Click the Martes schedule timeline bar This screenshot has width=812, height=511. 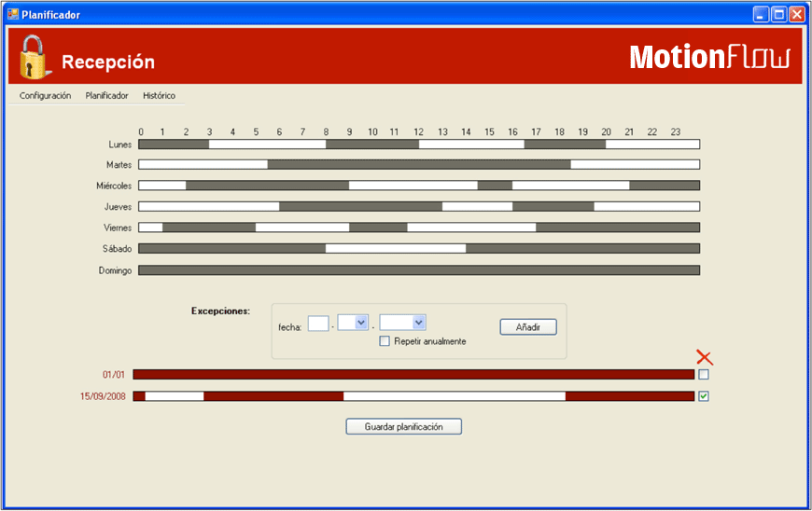[x=419, y=165]
